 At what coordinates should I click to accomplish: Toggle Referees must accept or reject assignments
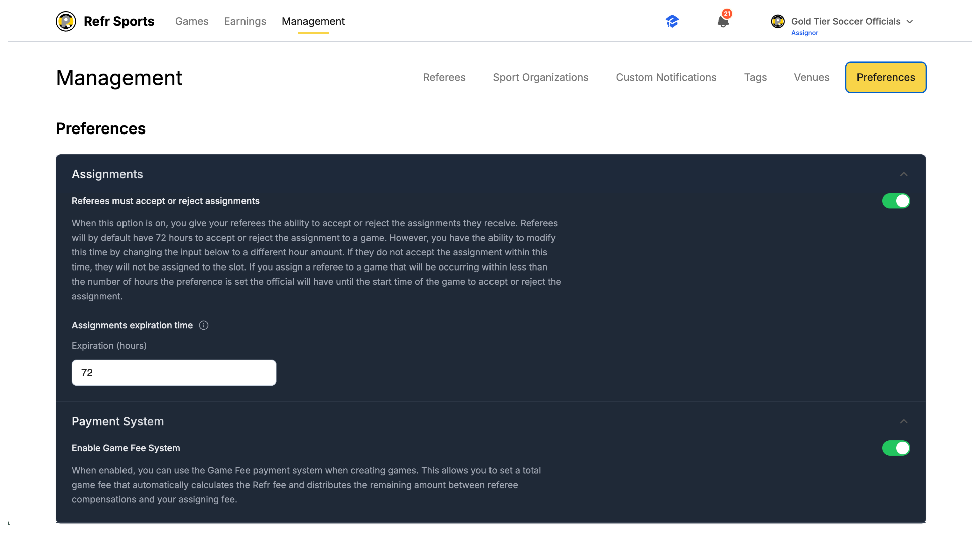pos(896,201)
